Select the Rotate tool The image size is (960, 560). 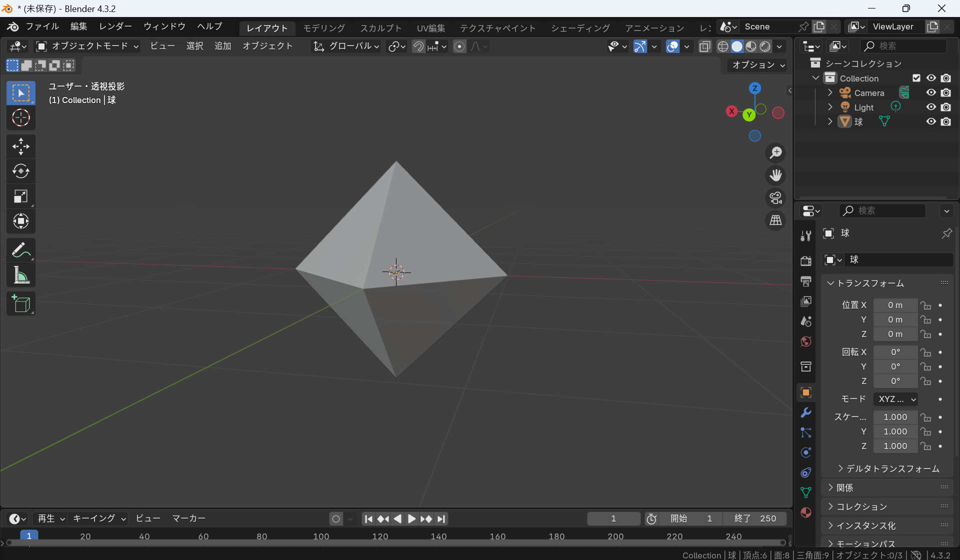click(20, 171)
